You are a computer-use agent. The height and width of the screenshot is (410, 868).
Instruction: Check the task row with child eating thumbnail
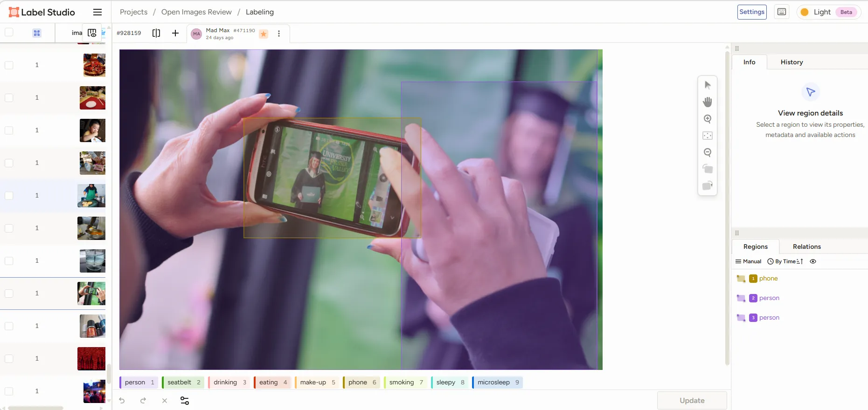tap(9, 130)
